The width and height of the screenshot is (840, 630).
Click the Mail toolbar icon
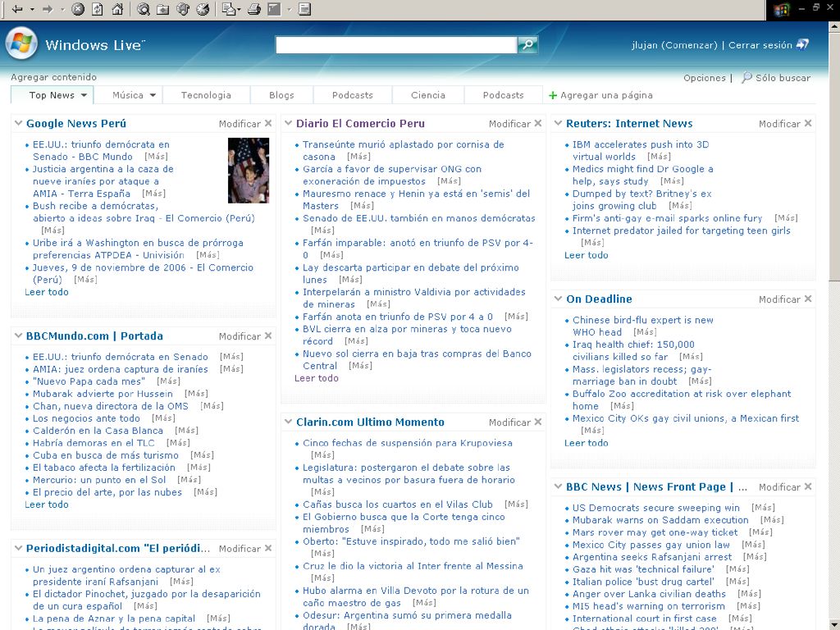coord(229,9)
